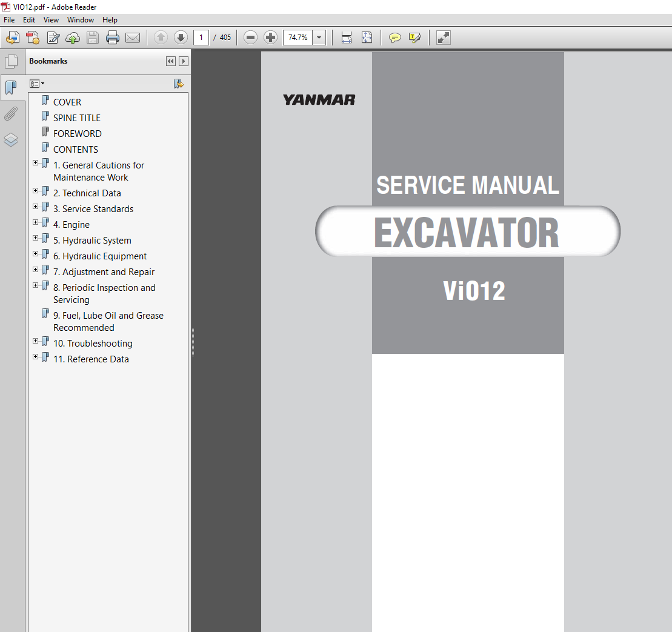Expand the 4. Engine bookmark
Image resolution: width=672 pixels, height=632 pixels.
(36, 222)
